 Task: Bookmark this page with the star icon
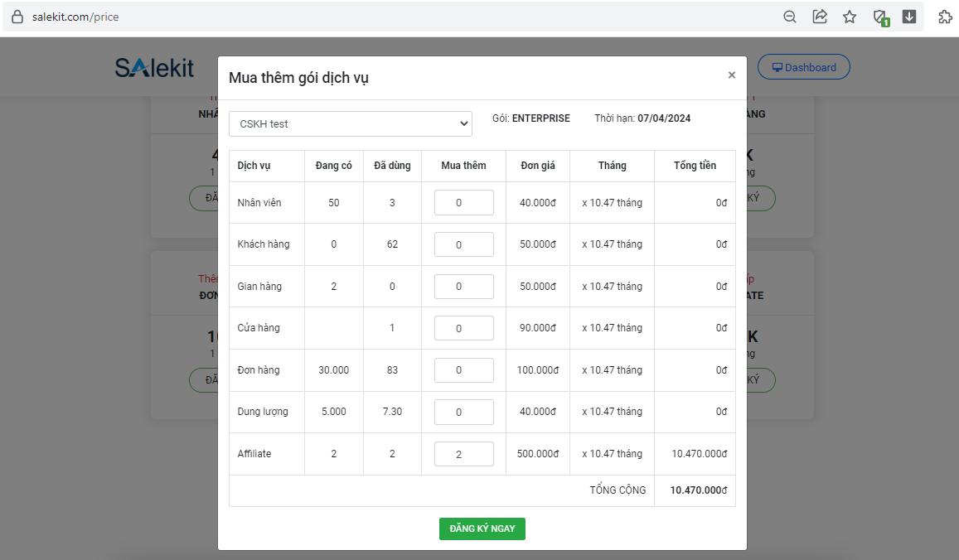850,17
